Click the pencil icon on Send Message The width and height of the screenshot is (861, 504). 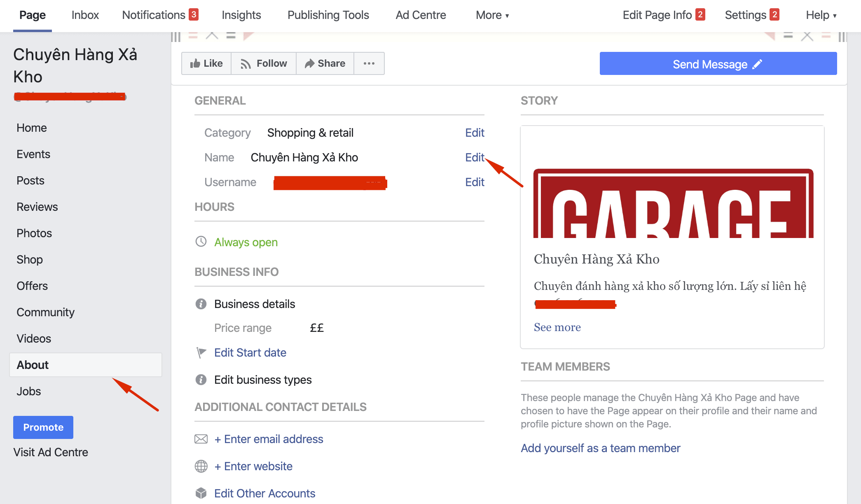tap(757, 64)
